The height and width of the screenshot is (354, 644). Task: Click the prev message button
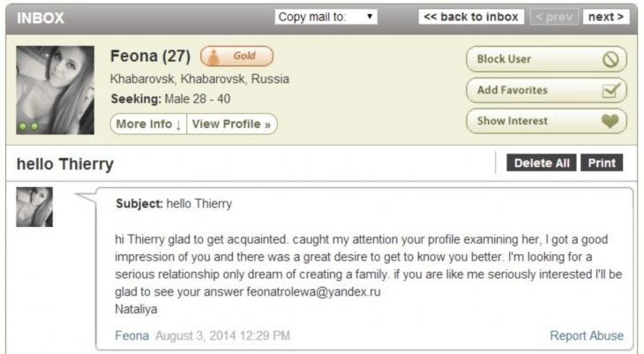pos(553,17)
